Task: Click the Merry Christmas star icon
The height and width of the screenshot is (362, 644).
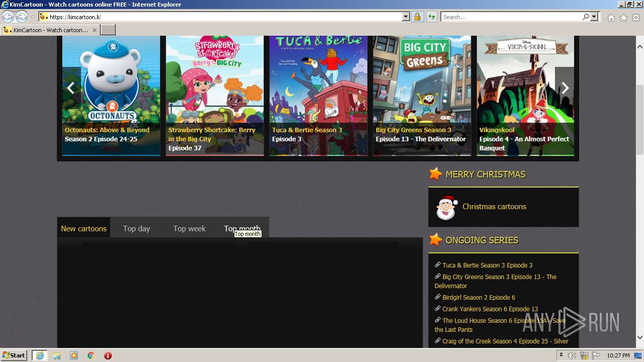Action: point(435,174)
